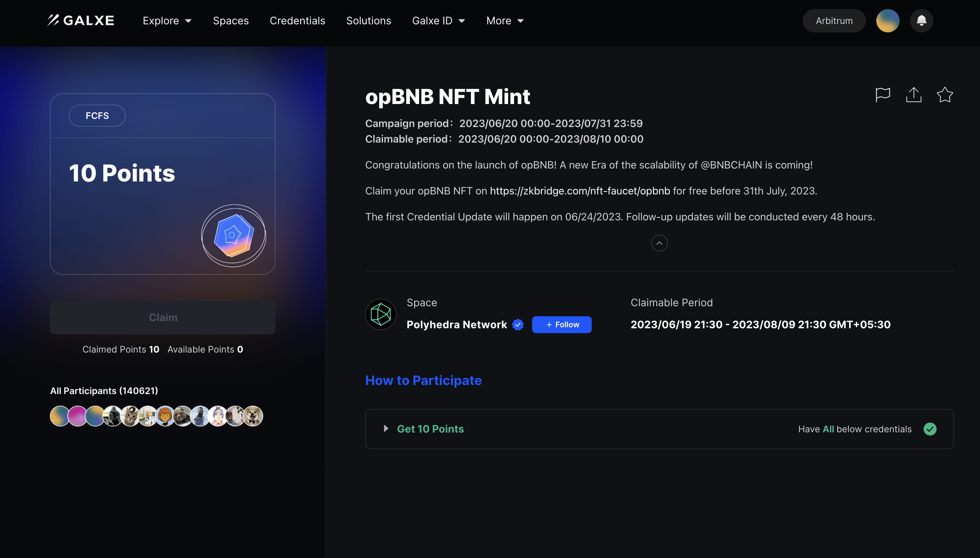This screenshot has width=980, height=558.
Task: Open the user profile avatar
Action: pos(887,21)
